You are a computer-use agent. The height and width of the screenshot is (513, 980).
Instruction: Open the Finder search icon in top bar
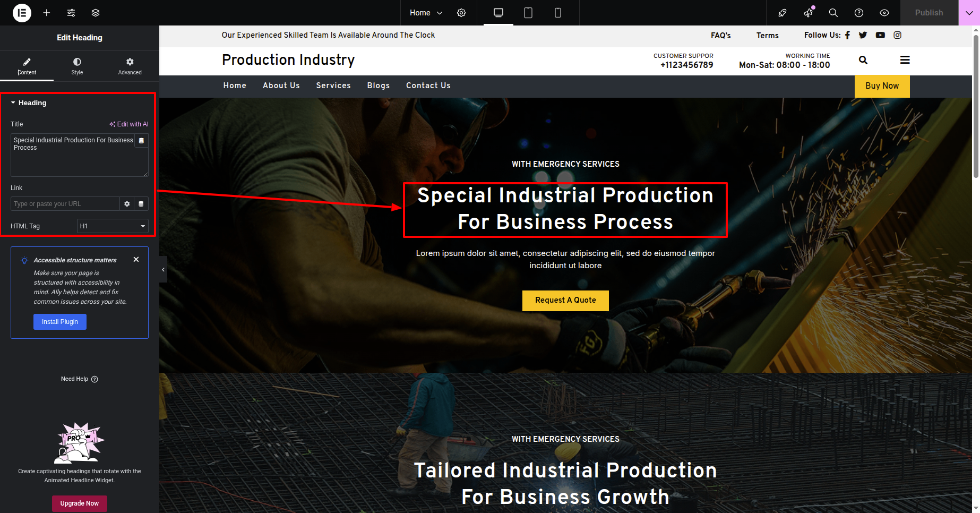833,13
